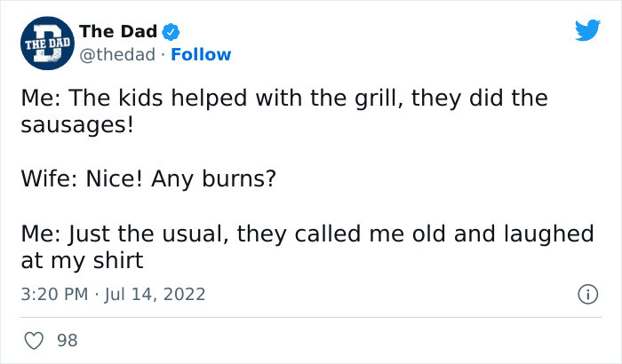
Task: Open The Dad profile avatar
Action: [44, 43]
